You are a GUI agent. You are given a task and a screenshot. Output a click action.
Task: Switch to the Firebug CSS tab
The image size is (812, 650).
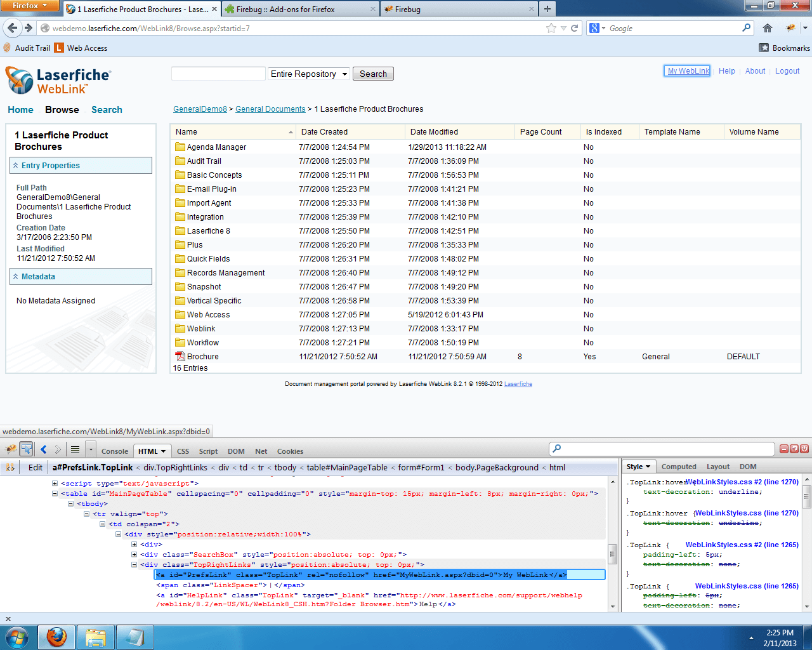pos(183,451)
